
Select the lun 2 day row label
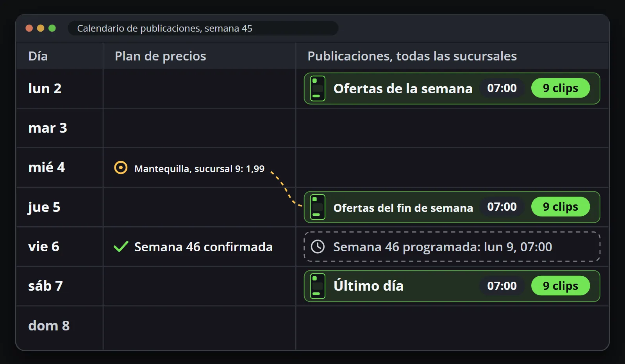click(x=45, y=89)
